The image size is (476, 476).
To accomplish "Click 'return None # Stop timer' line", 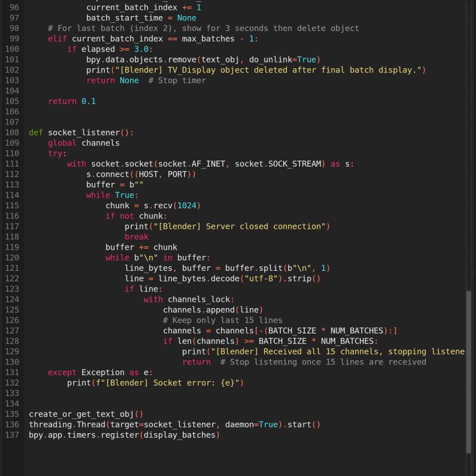I will [x=146, y=81].
